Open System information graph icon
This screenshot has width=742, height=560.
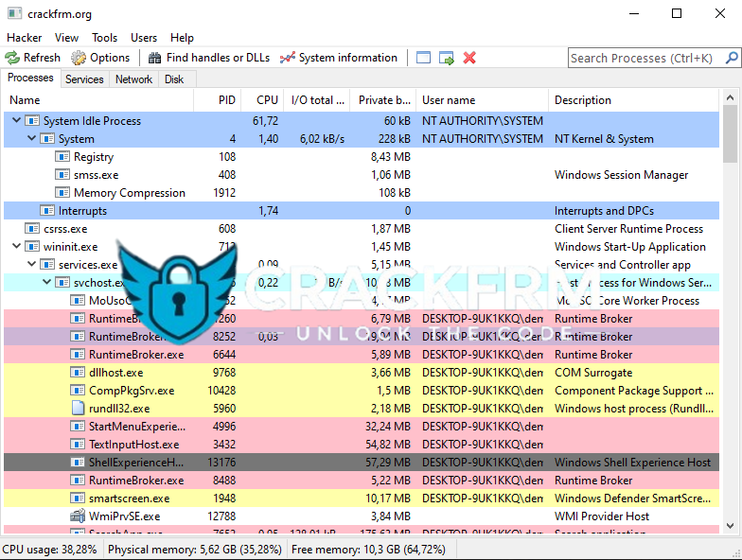288,58
